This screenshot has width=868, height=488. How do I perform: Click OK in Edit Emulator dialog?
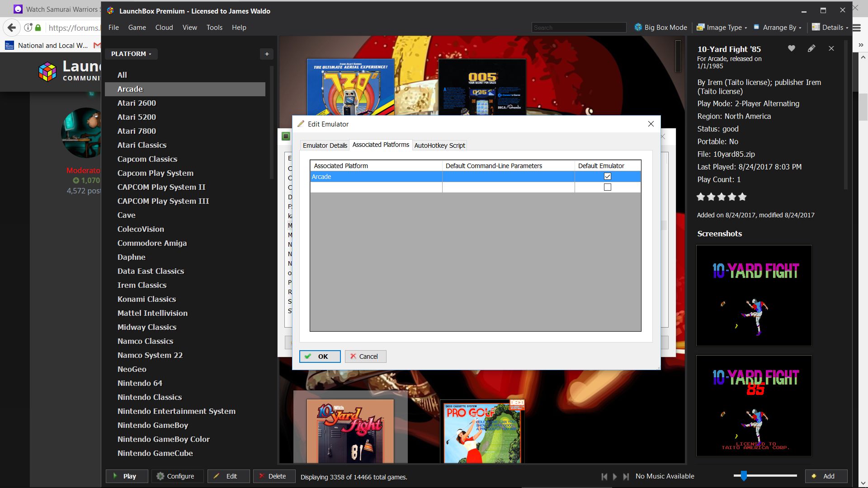tap(320, 357)
